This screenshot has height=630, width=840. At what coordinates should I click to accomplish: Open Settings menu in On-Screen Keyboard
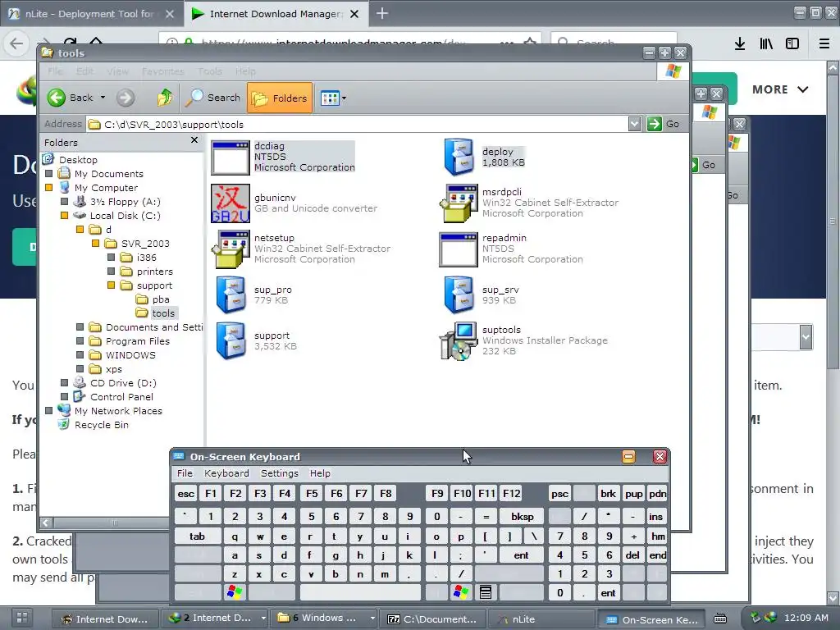[280, 473]
